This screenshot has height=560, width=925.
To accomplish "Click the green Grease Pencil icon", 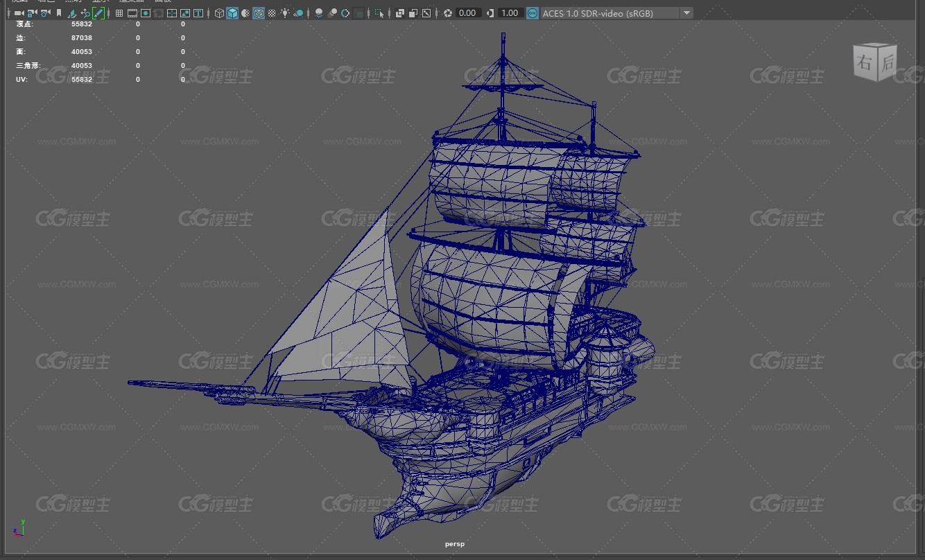I will click(x=98, y=12).
